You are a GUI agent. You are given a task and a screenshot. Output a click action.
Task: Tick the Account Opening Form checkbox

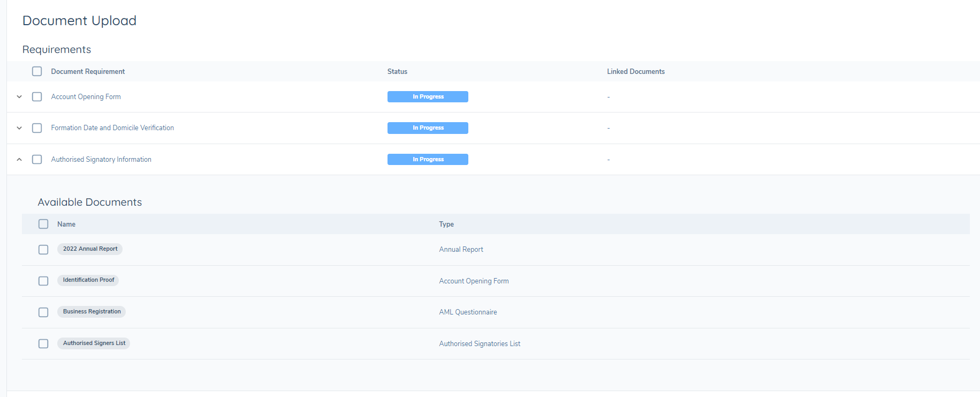[x=37, y=97]
